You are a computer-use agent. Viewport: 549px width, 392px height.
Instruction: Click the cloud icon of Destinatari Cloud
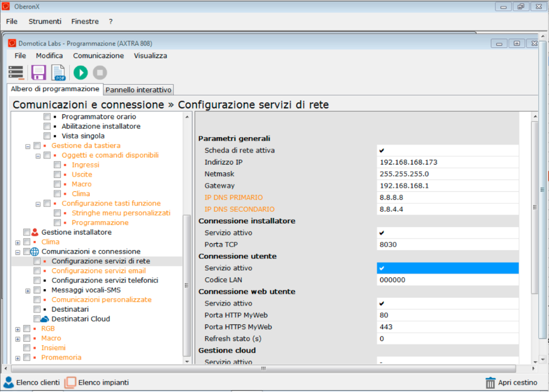click(x=45, y=319)
